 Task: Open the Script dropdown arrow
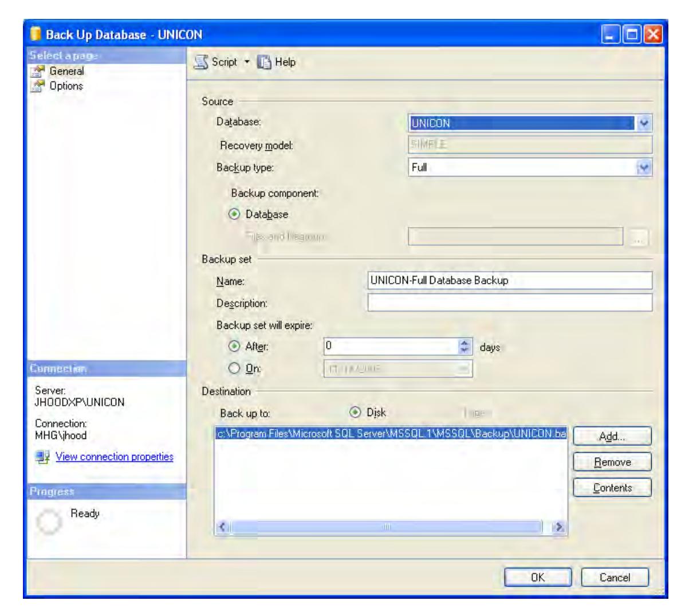(x=247, y=62)
